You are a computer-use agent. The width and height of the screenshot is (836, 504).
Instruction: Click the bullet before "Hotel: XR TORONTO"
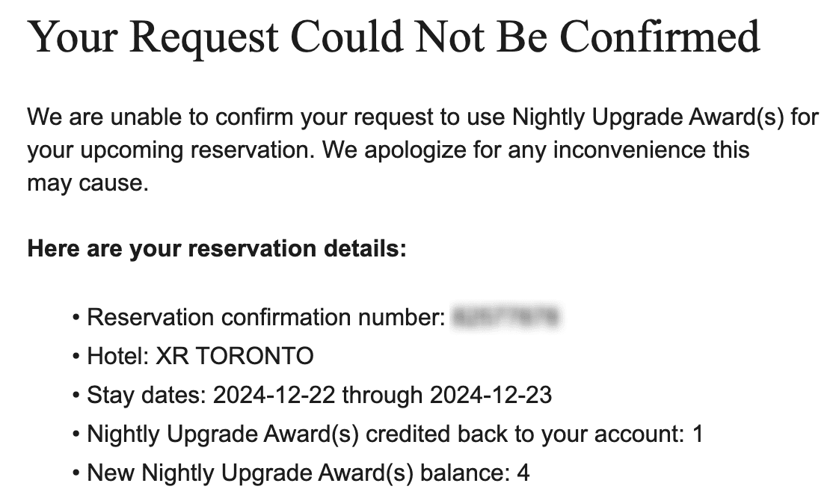click(77, 357)
